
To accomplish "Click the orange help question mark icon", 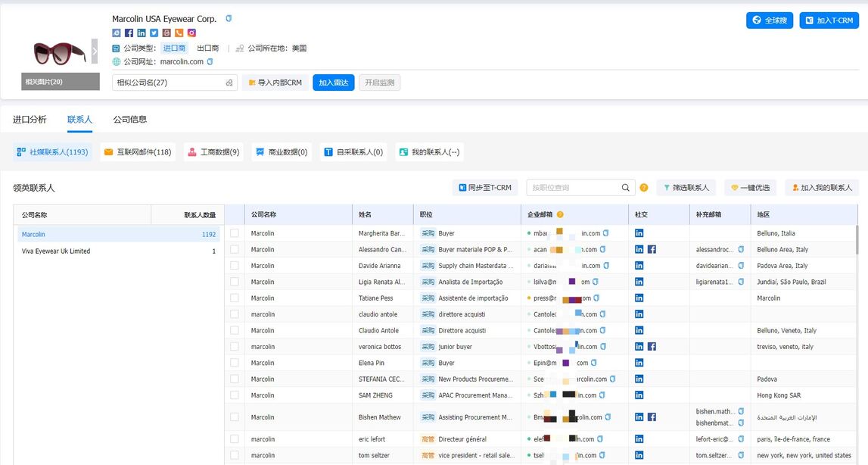I will pos(644,188).
